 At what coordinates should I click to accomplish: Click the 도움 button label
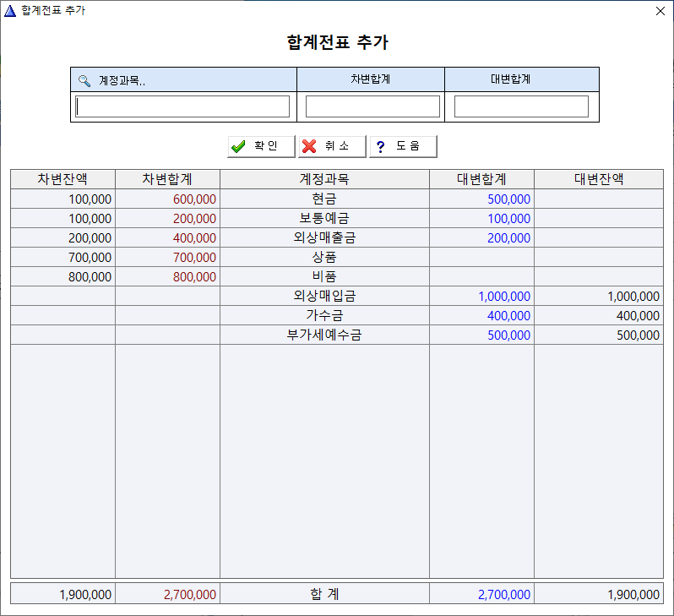407,146
